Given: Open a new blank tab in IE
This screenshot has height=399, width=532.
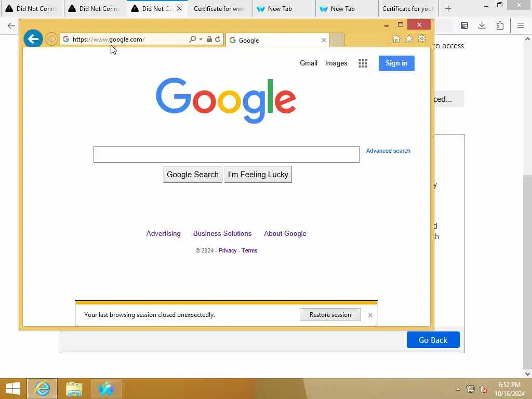Looking at the screenshot, I should click(x=337, y=40).
